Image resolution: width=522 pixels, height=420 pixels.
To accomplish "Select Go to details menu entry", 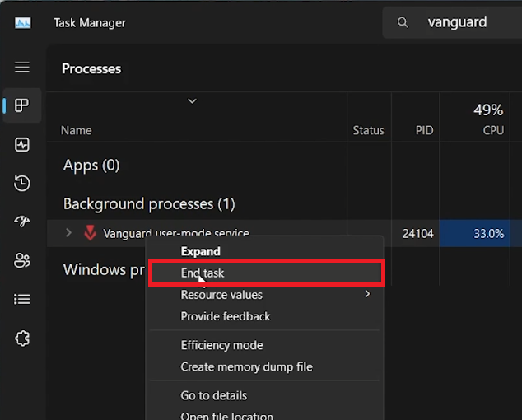I will [x=213, y=395].
